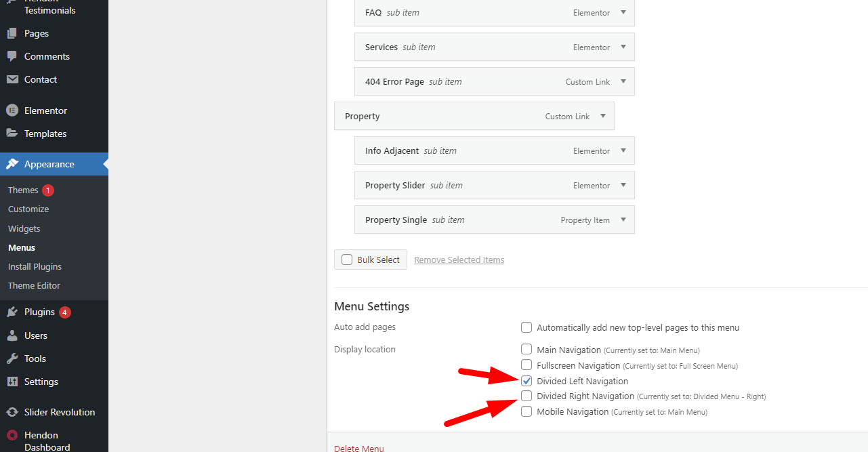This screenshot has height=452, width=868.
Task: Click the Comments speech bubble icon
Action: [12, 56]
